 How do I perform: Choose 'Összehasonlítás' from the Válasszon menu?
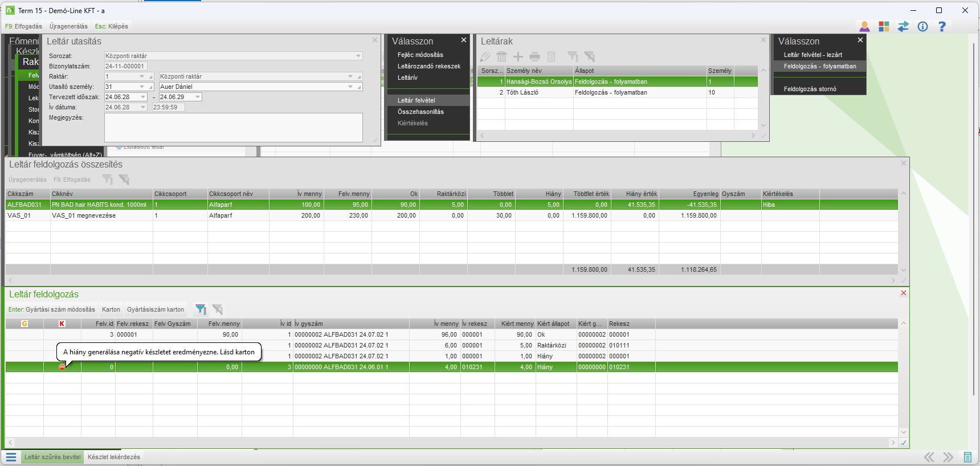point(420,112)
